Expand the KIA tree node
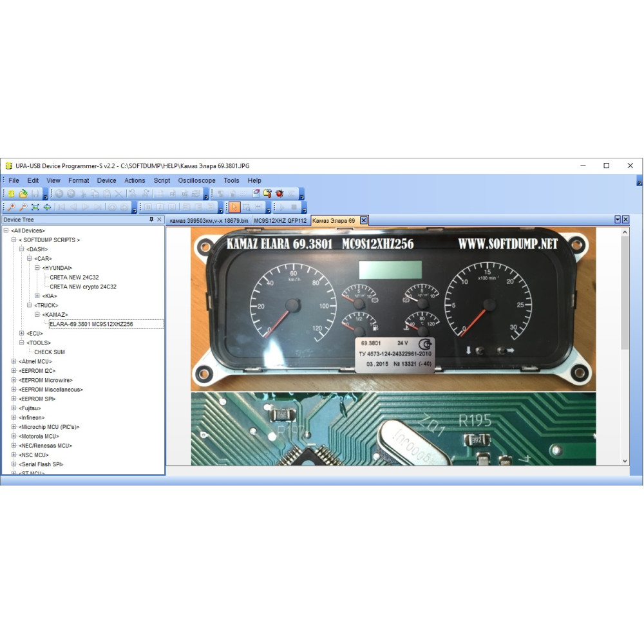 37,296
